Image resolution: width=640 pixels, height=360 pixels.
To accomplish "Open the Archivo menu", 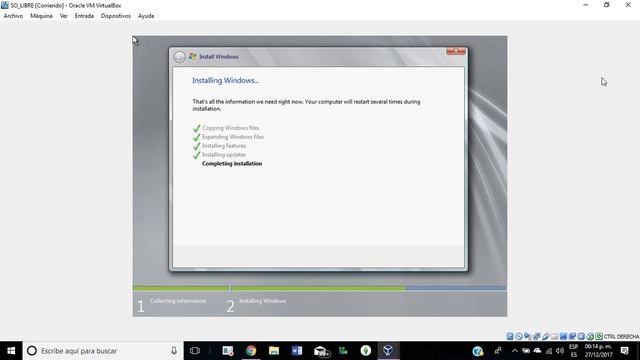I will pos(13,16).
